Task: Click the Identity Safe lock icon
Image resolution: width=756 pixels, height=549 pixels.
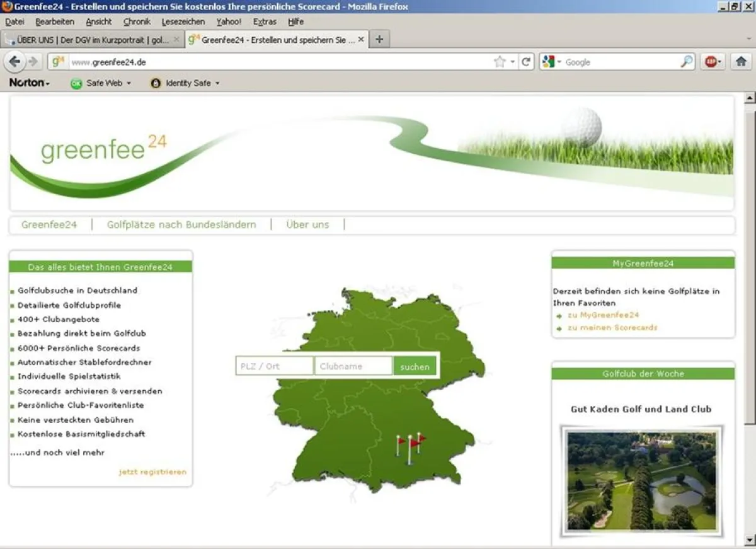Action: click(x=156, y=83)
